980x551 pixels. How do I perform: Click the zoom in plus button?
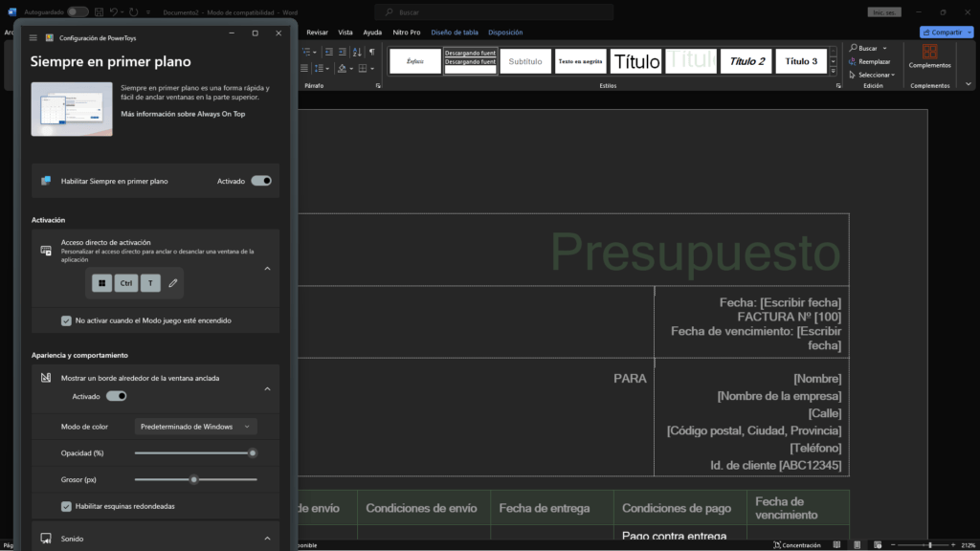coord(953,545)
